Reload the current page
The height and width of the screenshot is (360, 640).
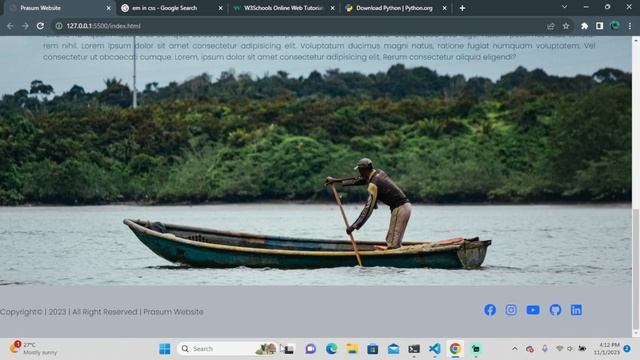[x=40, y=26]
